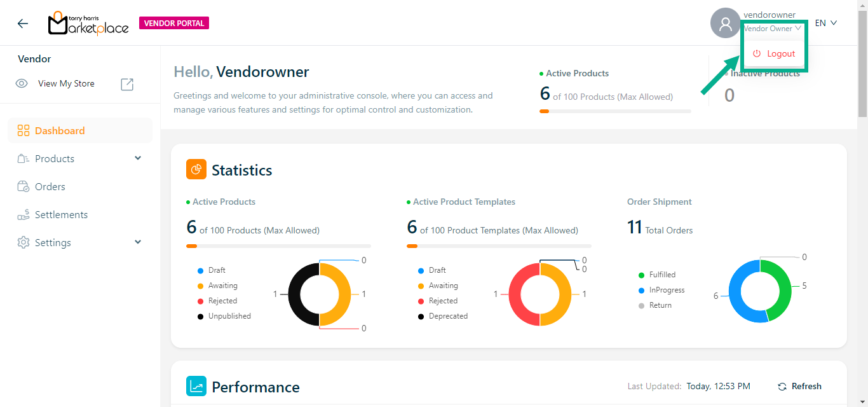Viewport: 868px width, 407px height.
Task: Click the orange Statistics chart icon
Action: pyautogui.click(x=196, y=170)
